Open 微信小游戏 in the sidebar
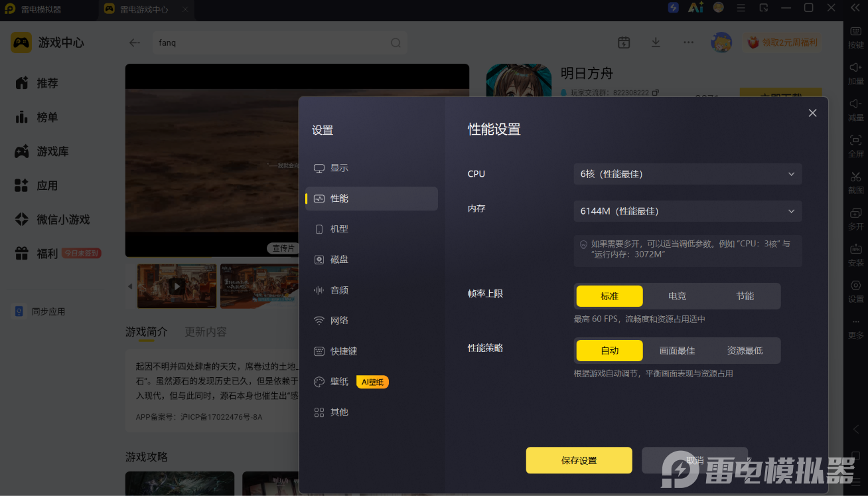868x496 pixels. pyautogui.click(x=52, y=220)
